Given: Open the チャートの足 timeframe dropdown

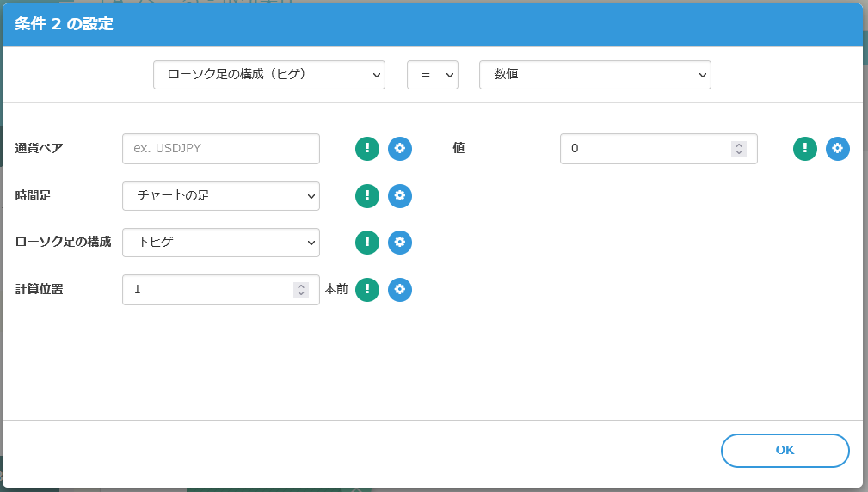Looking at the screenshot, I should pos(221,196).
